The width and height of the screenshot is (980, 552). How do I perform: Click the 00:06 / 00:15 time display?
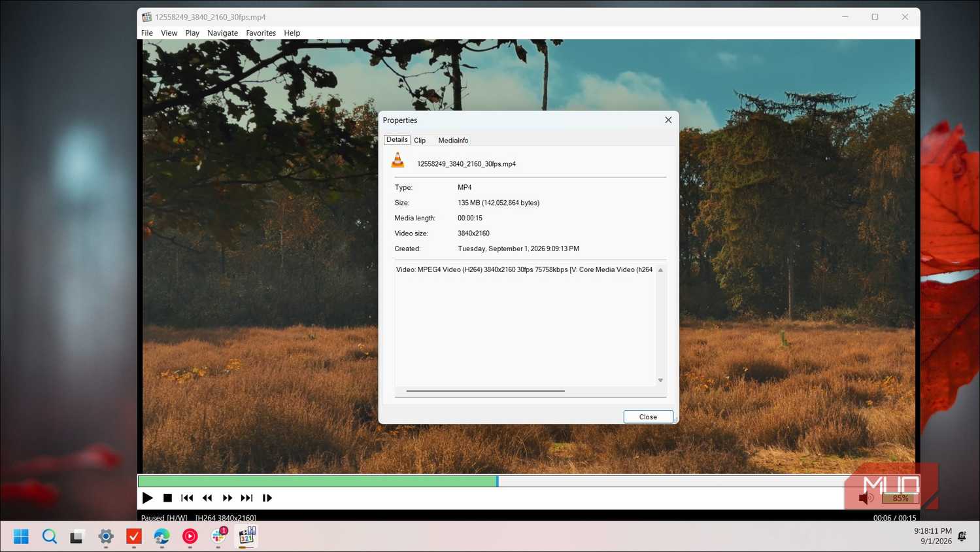coord(894,518)
